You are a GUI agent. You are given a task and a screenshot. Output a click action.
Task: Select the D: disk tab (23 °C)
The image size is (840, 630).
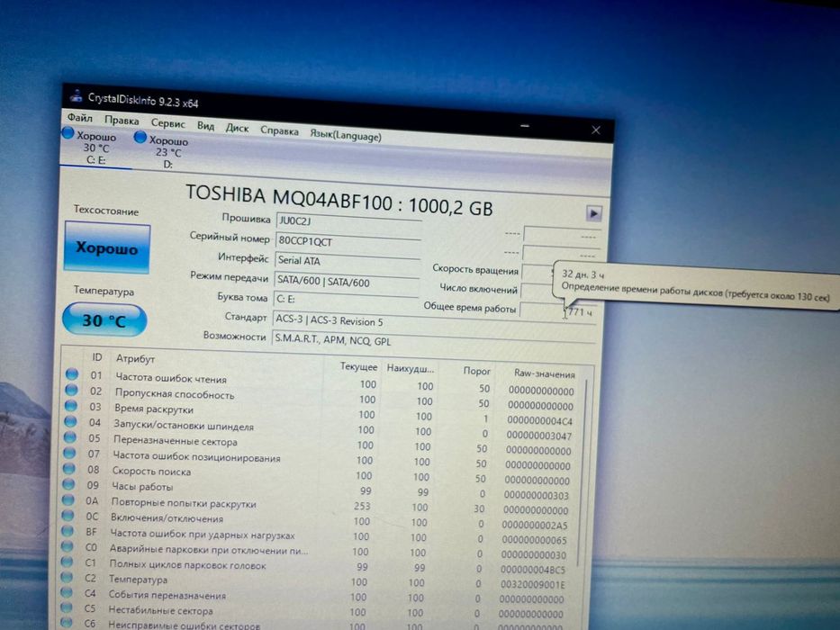[x=168, y=152]
